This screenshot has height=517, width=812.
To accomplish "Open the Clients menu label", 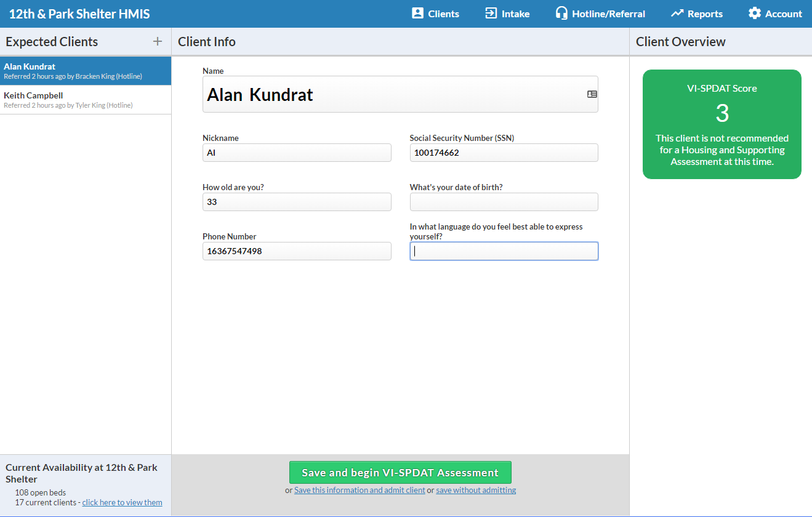I will pos(444,14).
